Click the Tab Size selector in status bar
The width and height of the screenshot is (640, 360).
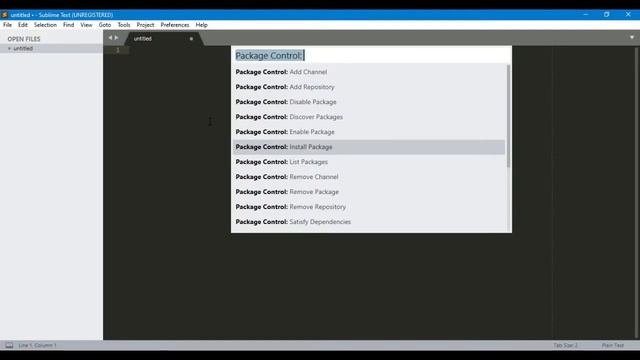[x=565, y=345]
